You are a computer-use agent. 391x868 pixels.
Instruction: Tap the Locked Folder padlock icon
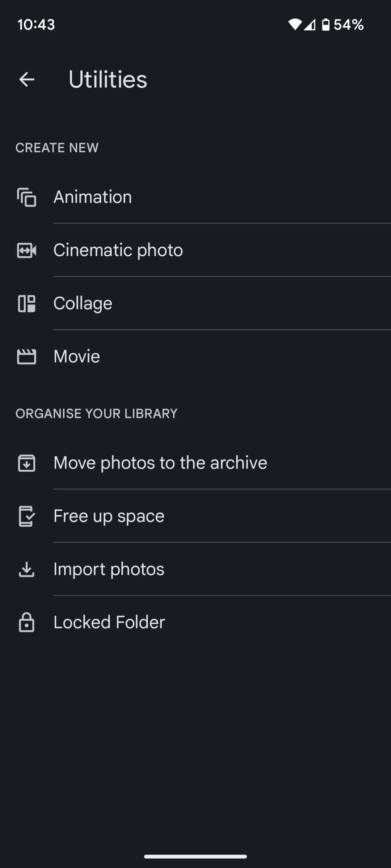tap(27, 622)
